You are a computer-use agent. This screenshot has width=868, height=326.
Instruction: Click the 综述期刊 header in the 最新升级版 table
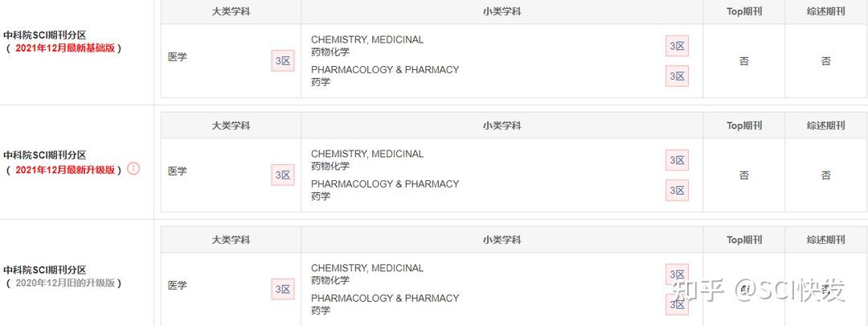(x=825, y=126)
